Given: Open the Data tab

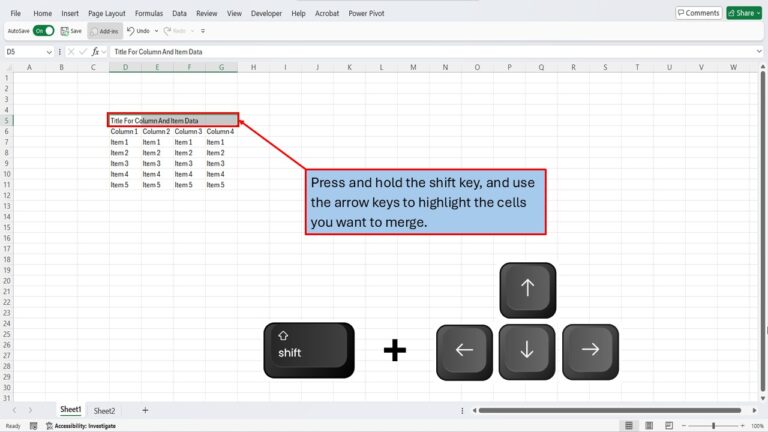Looking at the screenshot, I should 179,13.
